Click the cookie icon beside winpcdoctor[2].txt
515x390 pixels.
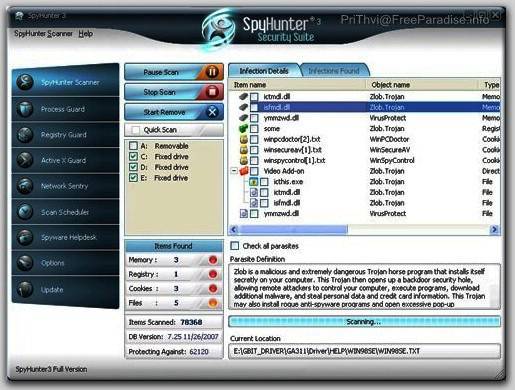point(244,139)
